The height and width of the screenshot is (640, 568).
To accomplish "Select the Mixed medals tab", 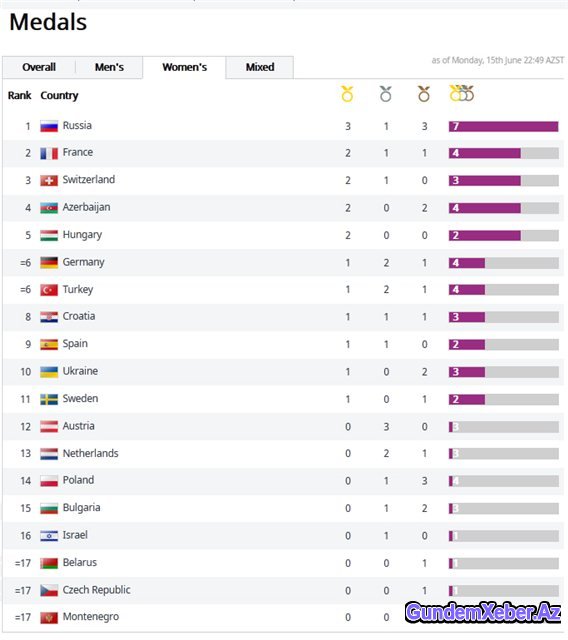I will (260, 67).
